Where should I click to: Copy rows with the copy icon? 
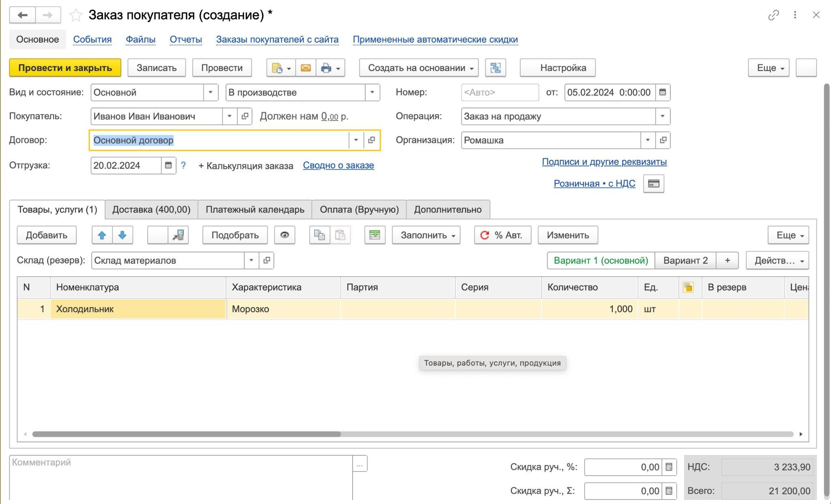(x=320, y=235)
